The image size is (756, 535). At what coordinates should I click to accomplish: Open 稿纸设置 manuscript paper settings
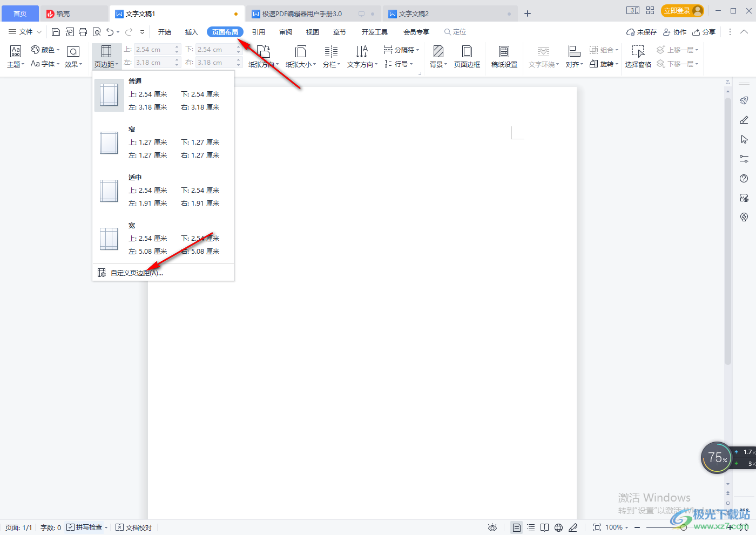504,57
